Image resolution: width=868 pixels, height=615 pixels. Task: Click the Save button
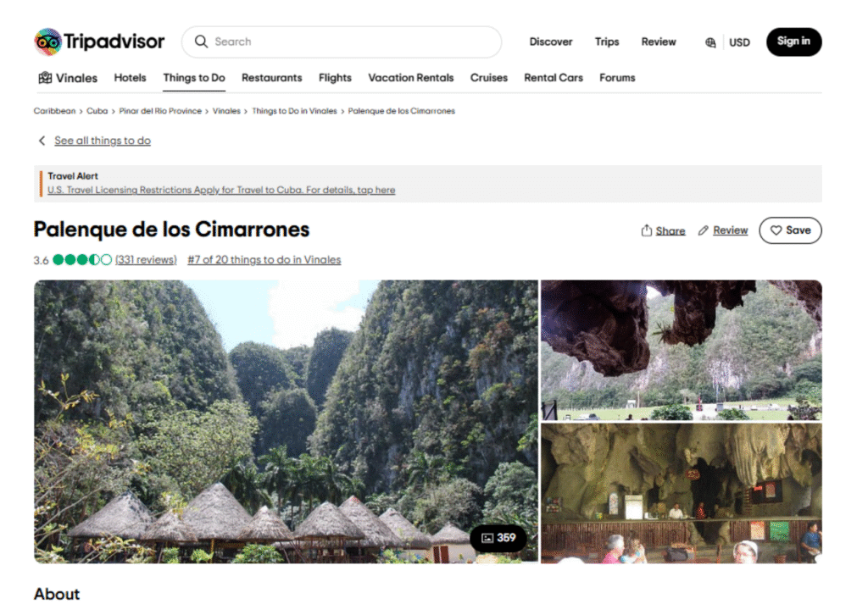click(790, 230)
